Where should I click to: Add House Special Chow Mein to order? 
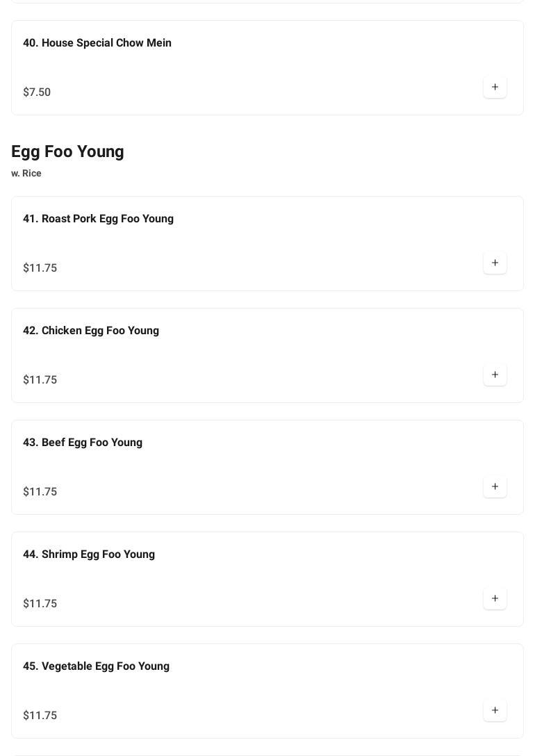[x=495, y=88]
